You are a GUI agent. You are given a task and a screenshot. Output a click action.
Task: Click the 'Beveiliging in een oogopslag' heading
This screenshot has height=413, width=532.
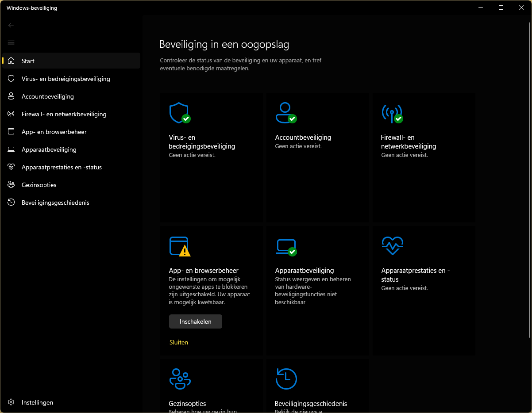pyautogui.click(x=224, y=45)
